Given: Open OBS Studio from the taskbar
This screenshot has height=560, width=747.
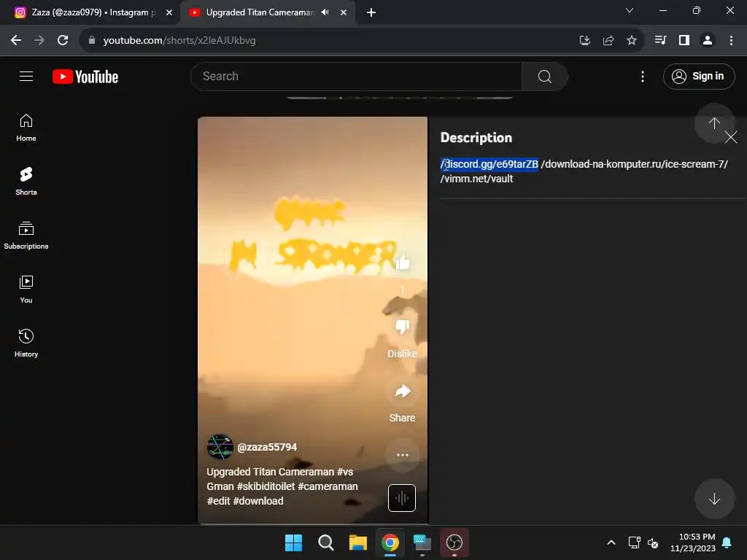Looking at the screenshot, I should (x=454, y=542).
